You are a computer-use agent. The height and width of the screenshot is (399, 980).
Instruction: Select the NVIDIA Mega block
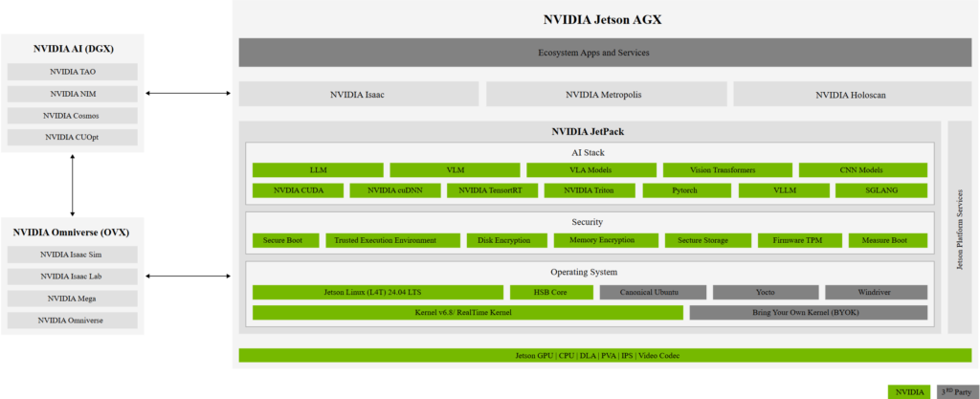(73, 299)
